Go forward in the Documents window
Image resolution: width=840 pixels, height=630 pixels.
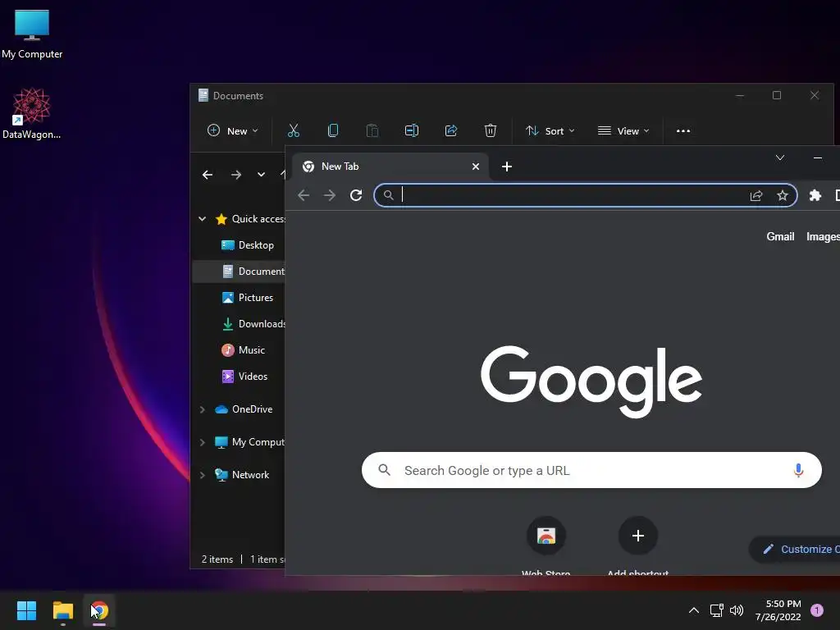click(x=235, y=175)
